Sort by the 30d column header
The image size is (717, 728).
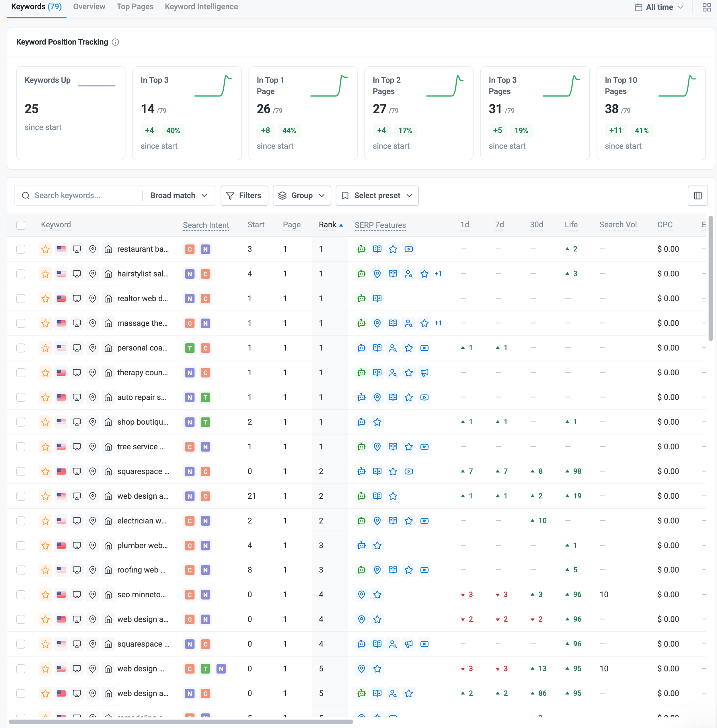(x=536, y=225)
